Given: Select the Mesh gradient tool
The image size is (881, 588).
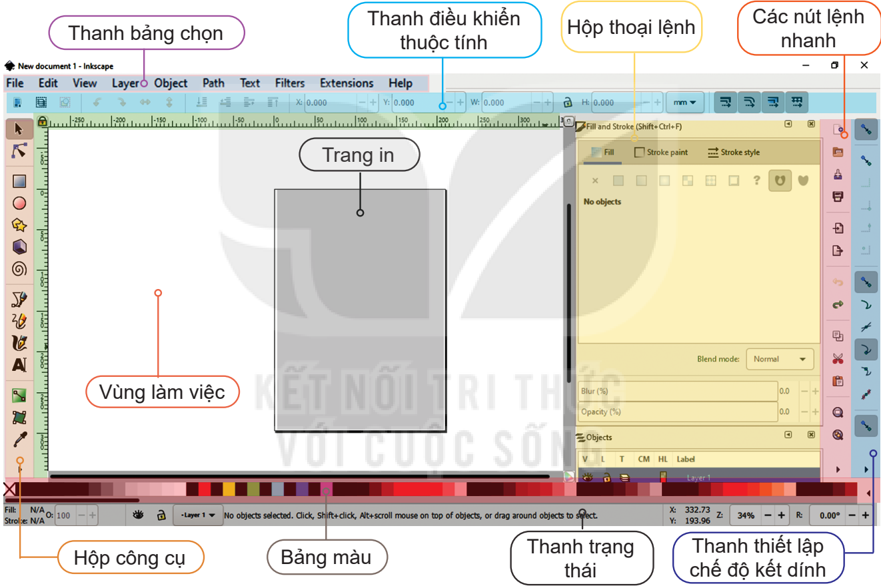Looking at the screenshot, I should [x=19, y=418].
